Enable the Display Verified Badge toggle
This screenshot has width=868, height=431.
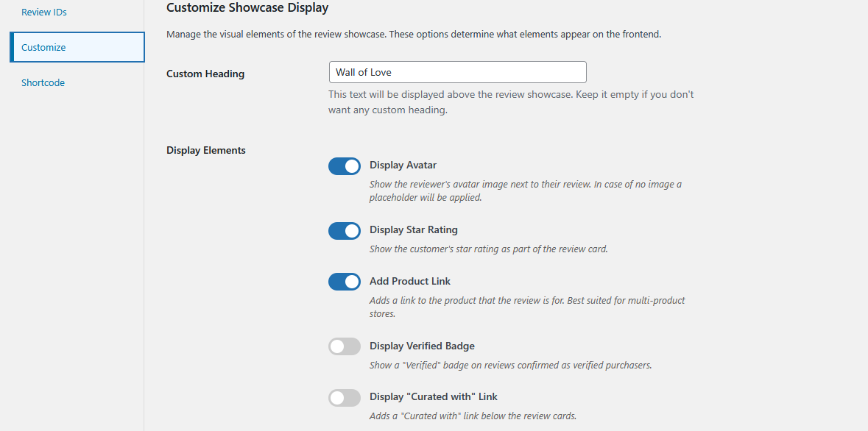point(344,346)
